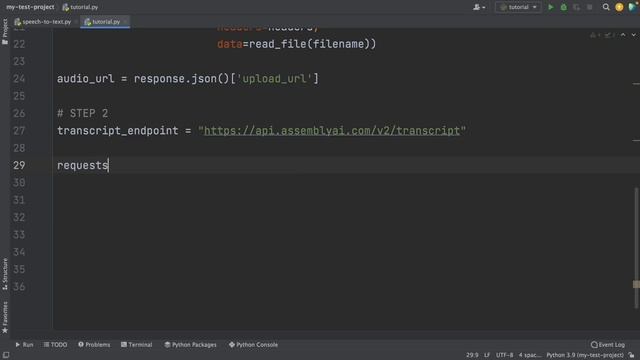
Task: Change the LF line separator in status bar
Action: [487, 355]
